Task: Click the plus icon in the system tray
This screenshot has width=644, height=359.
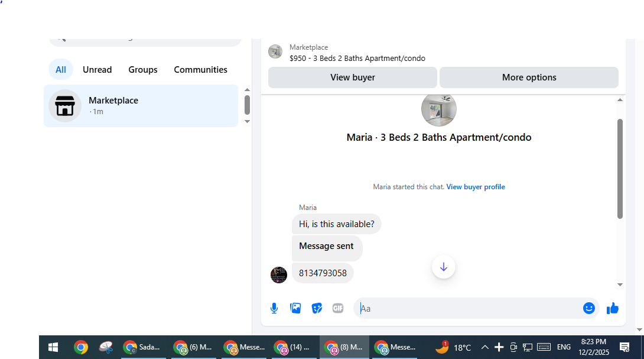Action: click(499, 348)
